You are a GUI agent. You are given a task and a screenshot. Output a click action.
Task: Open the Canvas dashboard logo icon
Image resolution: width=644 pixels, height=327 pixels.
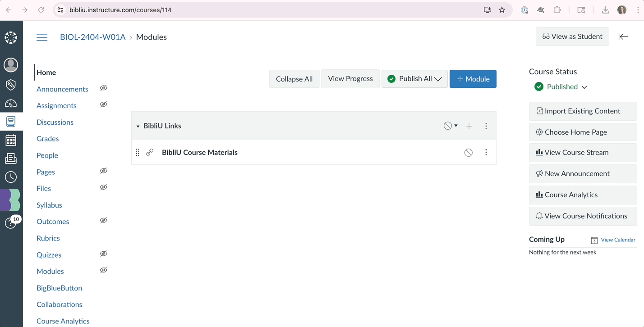(11, 38)
